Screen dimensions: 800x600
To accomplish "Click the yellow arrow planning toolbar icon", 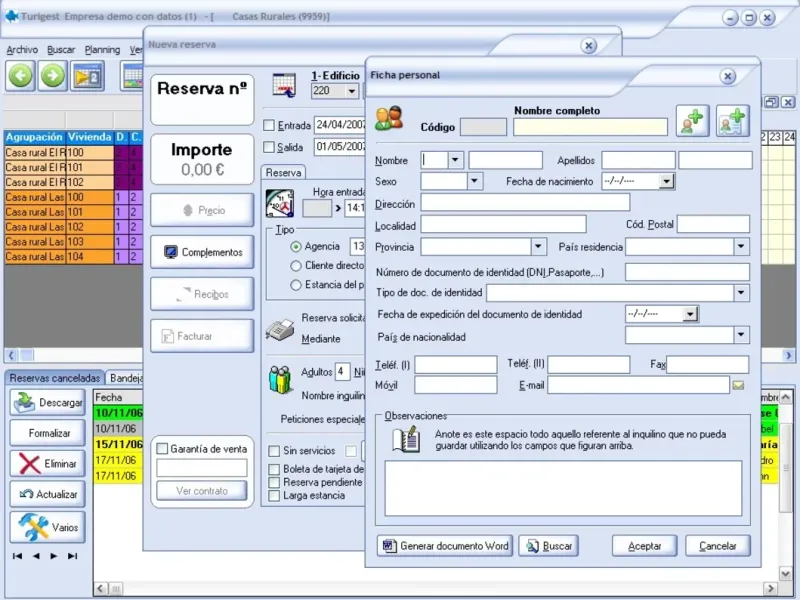I will (x=87, y=76).
